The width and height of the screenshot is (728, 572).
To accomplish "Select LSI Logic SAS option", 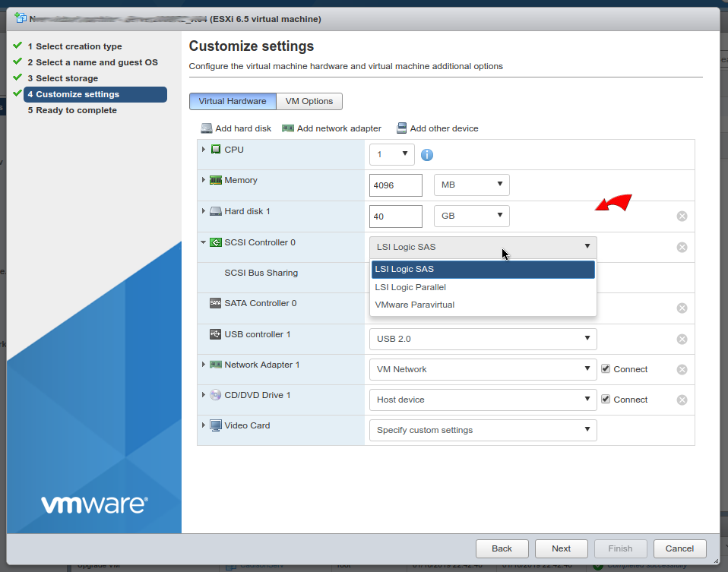I will click(x=483, y=269).
